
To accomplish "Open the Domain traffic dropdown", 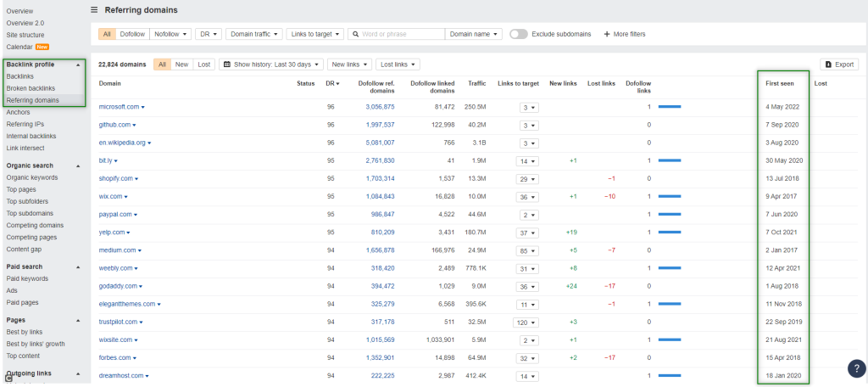I will pyautogui.click(x=253, y=34).
